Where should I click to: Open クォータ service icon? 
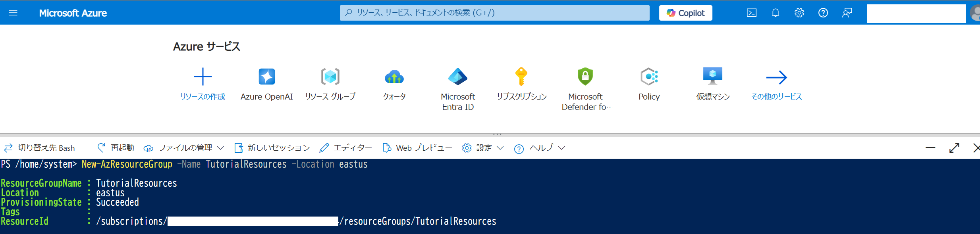pos(394,77)
